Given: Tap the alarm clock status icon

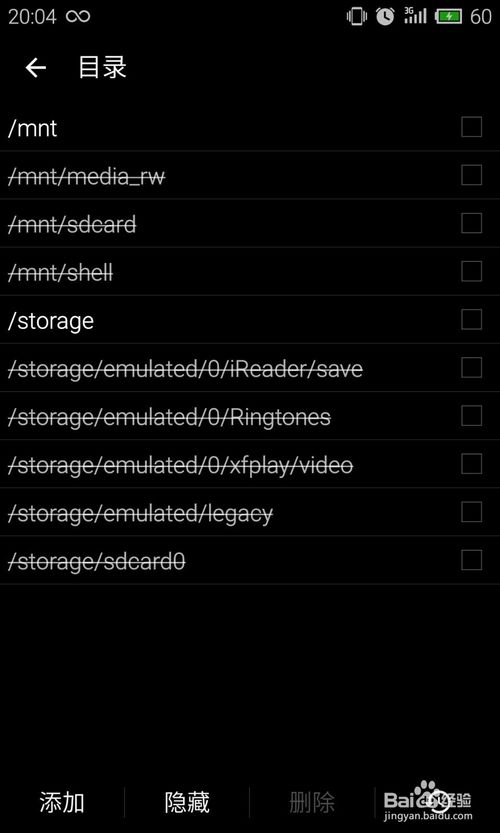Looking at the screenshot, I should 385,16.
